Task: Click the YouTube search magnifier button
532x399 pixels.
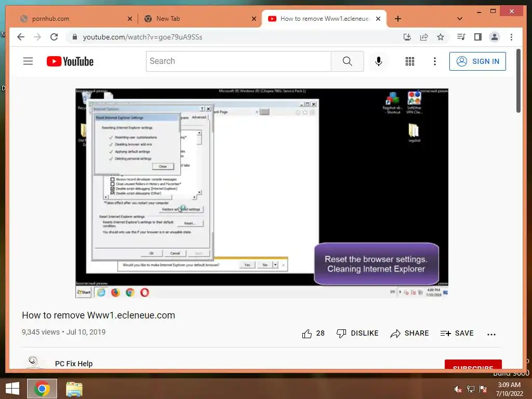Action: coord(348,61)
